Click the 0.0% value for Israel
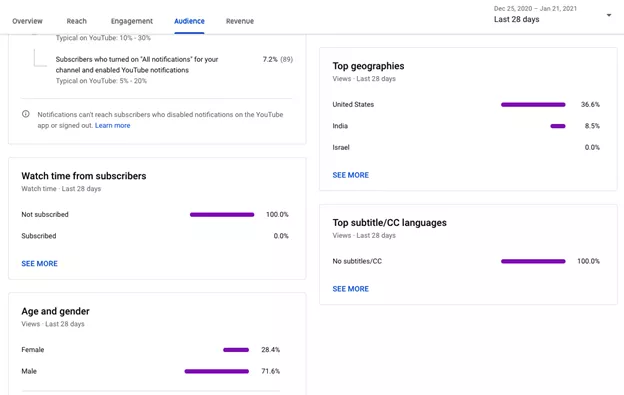Viewport: 624px width, 395px height. tap(592, 148)
